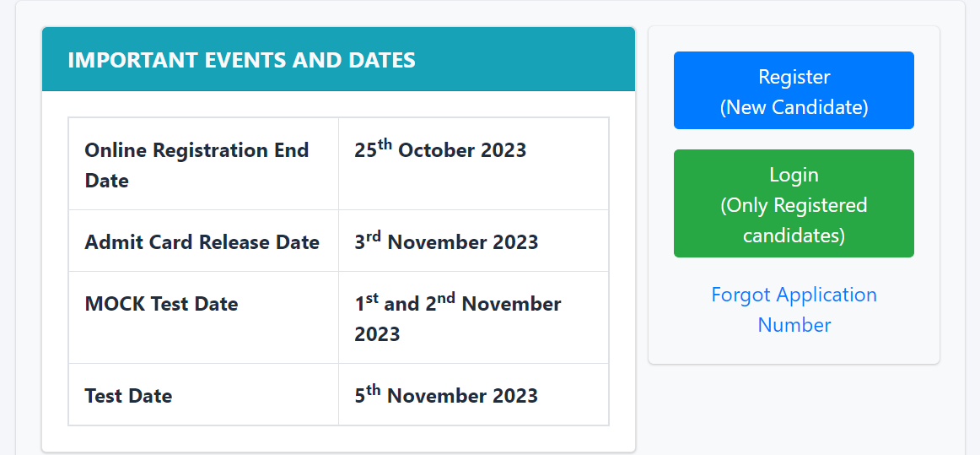Click the superscript 'th' in 5th November
The width and height of the screenshot is (980, 455).
(x=374, y=390)
